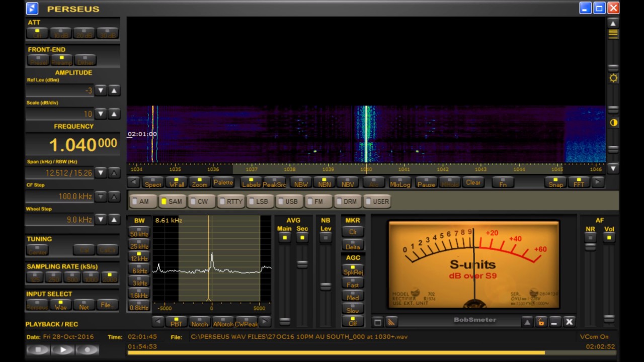This screenshot has height=362, width=644.
Task: Select 50 kHz bandwidth
Action: click(x=139, y=232)
